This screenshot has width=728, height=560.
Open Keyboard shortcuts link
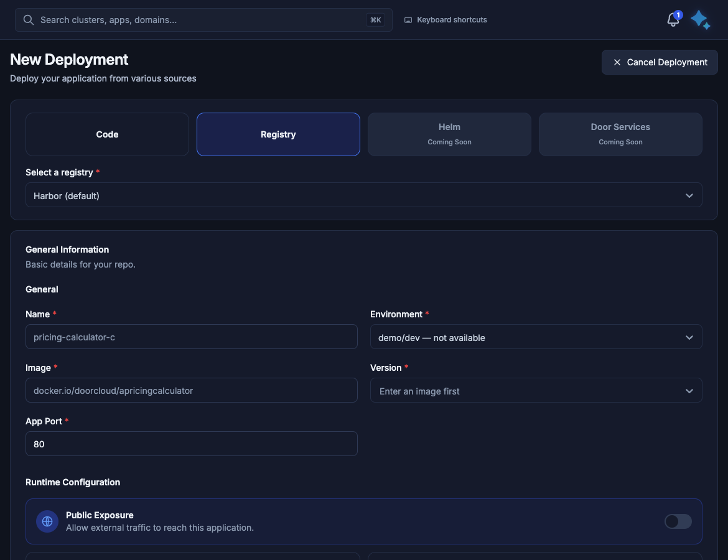(x=446, y=20)
